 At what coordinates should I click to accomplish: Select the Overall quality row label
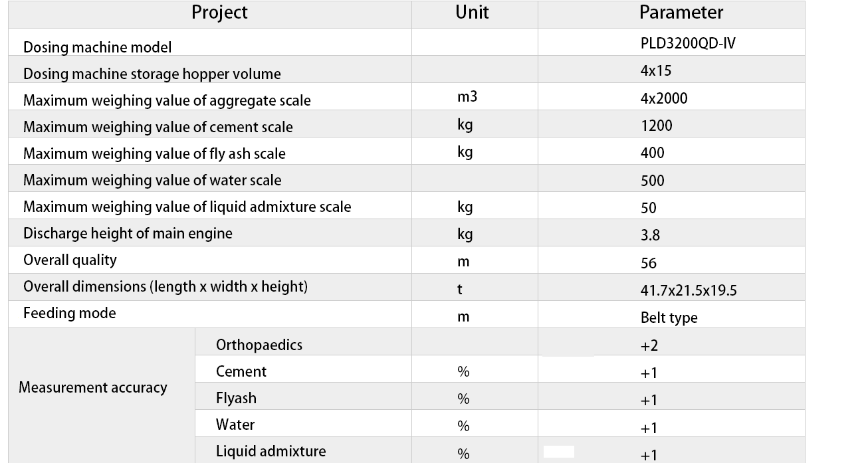click(70, 260)
